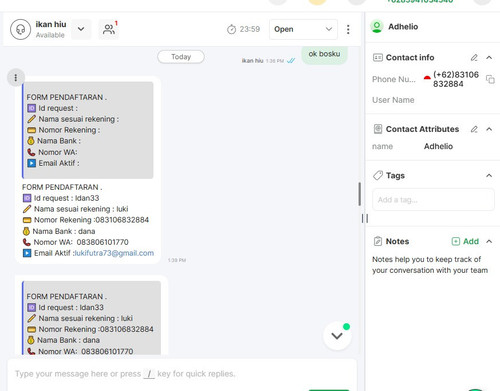
Task: Collapse the Notes section
Action: [489, 241]
